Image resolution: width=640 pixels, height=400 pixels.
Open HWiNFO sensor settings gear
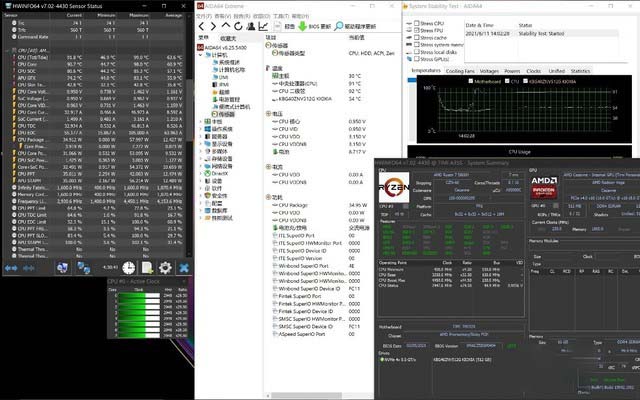(x=165, y=268)
